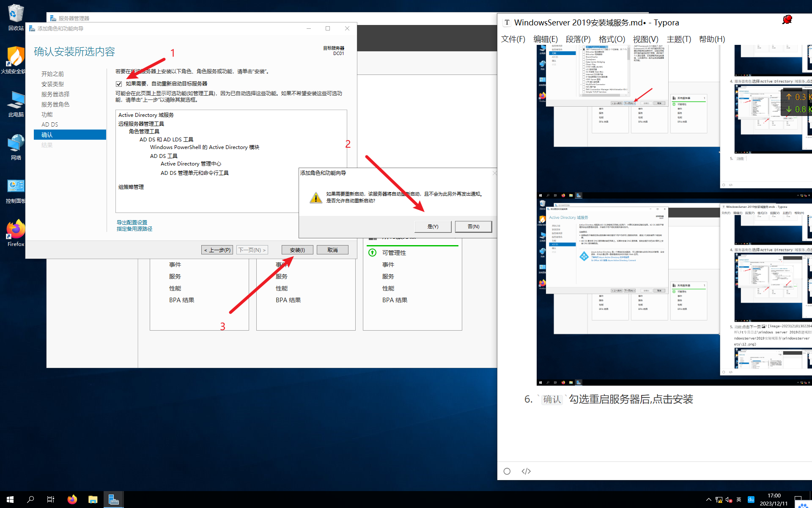Viewport: 812px width, 508px height.
Task: Click taskbar search magnifier icon
Action: point(30,500)
